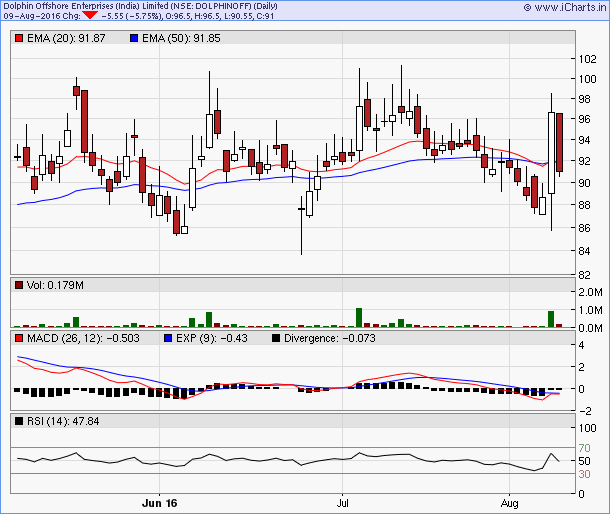Click the 30 oversold RSI axis label
This screenshot has height=514, width=610.
point(585,474)
